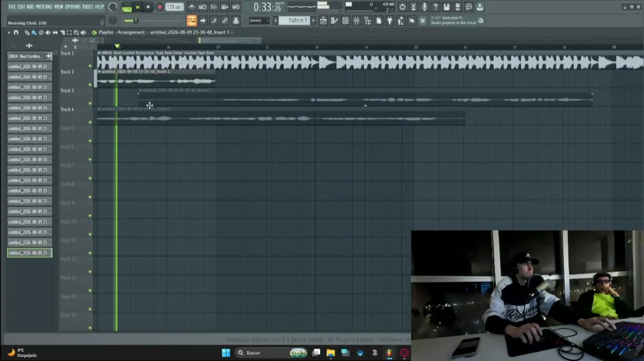Toggle typing keyboard to piano (orange button)
This screenshot has width=644, height=361.
tap(192, 21)
